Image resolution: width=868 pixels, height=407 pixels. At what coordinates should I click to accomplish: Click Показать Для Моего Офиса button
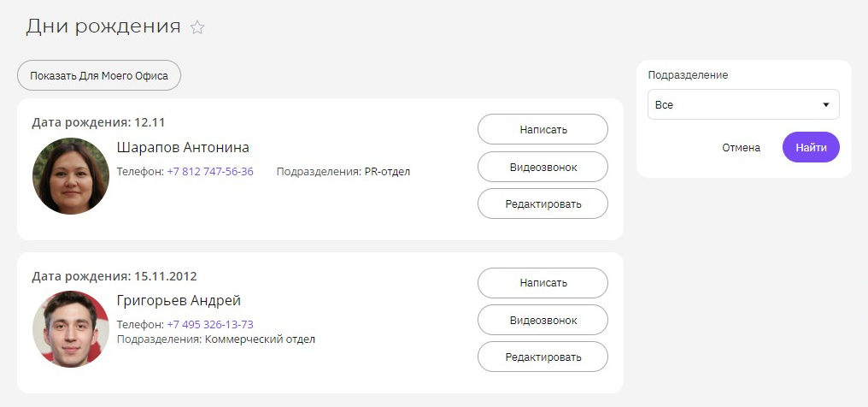99,75
